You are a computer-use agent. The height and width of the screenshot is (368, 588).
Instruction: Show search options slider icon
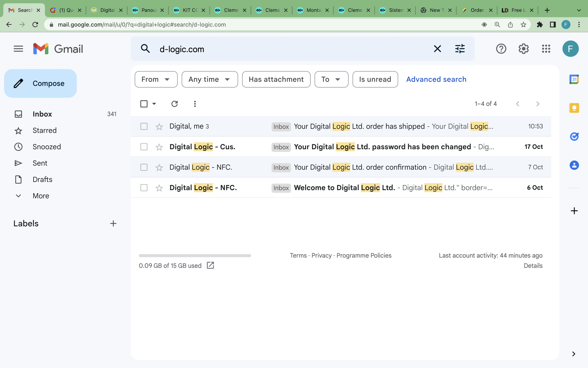tap(460, 49)
